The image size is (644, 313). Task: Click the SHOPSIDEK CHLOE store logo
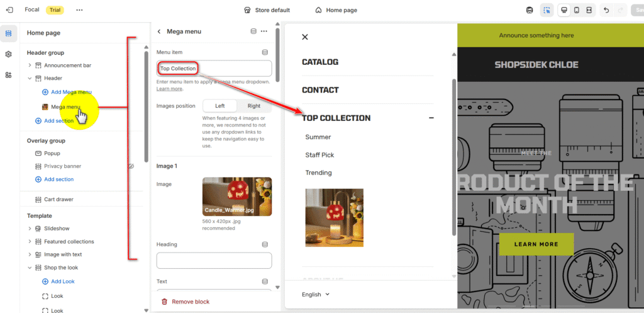click(x=536, y=65)
